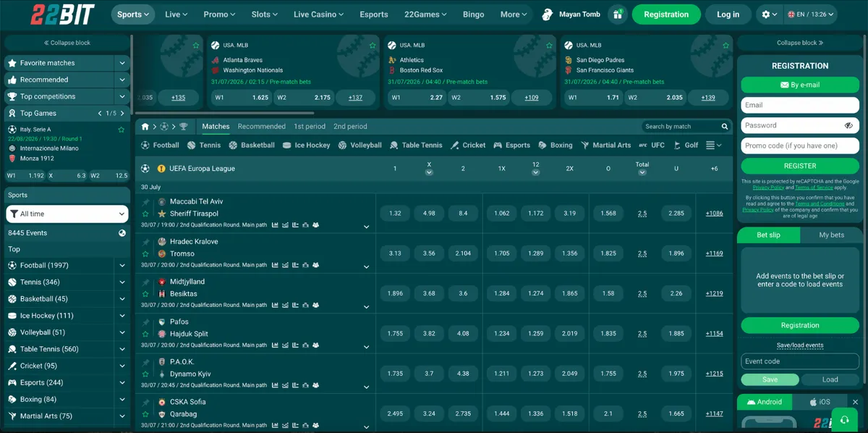Select Ice Hockey in the sports filter bar
Image resolution: width=868 pixels, height=433 pixels.
coord(307,145)
